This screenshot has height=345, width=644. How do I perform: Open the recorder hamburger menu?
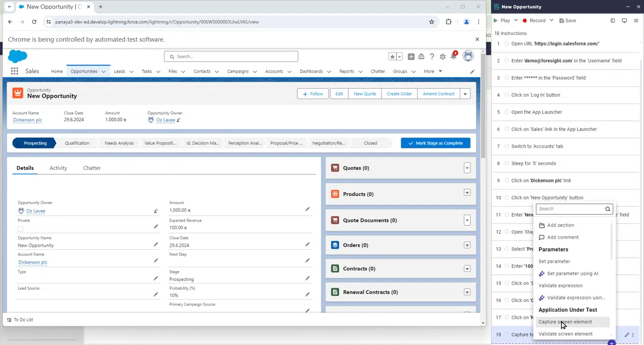pyautogui.click(x=635, y=21)
